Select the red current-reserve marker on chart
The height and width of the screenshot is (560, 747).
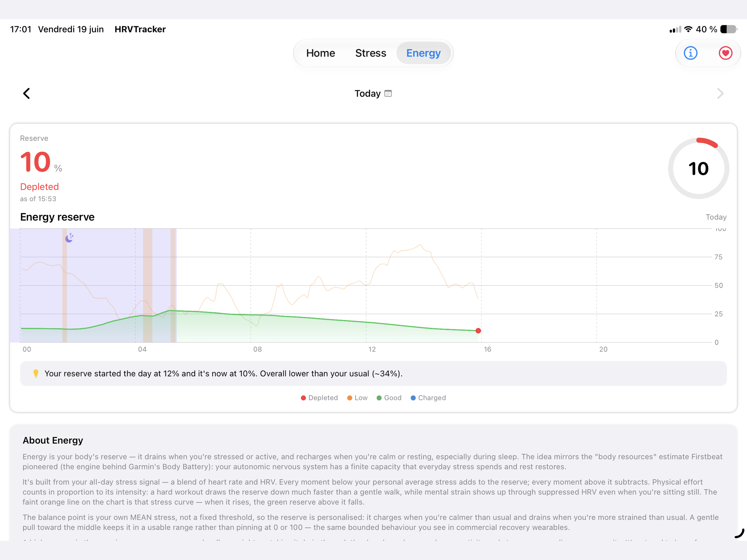[x=478, y=331]
